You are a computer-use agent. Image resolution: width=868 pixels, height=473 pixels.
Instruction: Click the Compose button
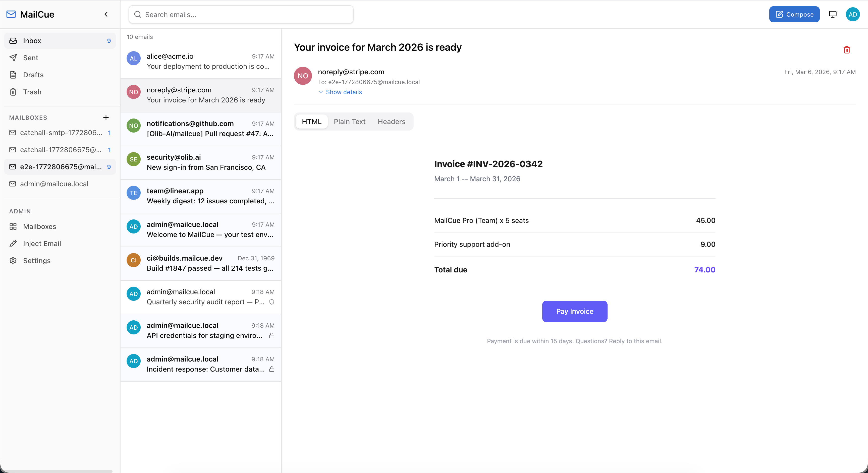click(794, 14)
